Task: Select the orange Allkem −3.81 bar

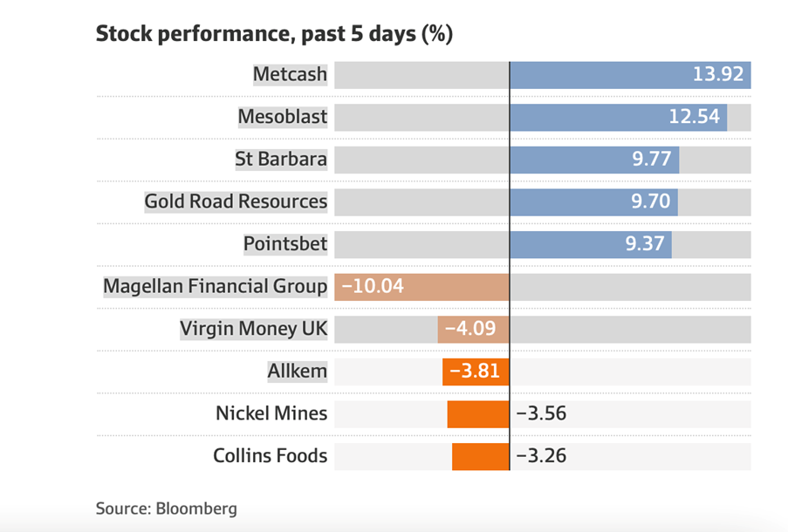Action: click(476, 371)
